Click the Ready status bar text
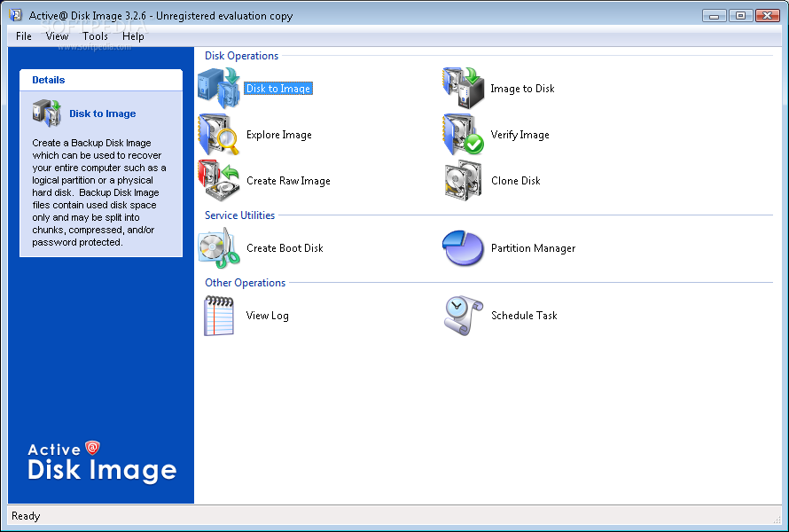This screenshot has height=532, width=789. point(26,516)
